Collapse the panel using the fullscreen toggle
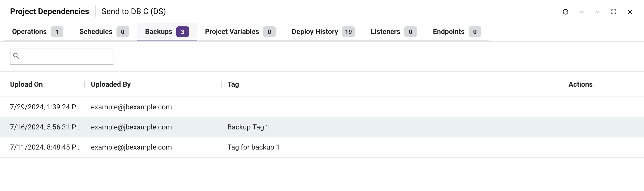 [613, 12]
